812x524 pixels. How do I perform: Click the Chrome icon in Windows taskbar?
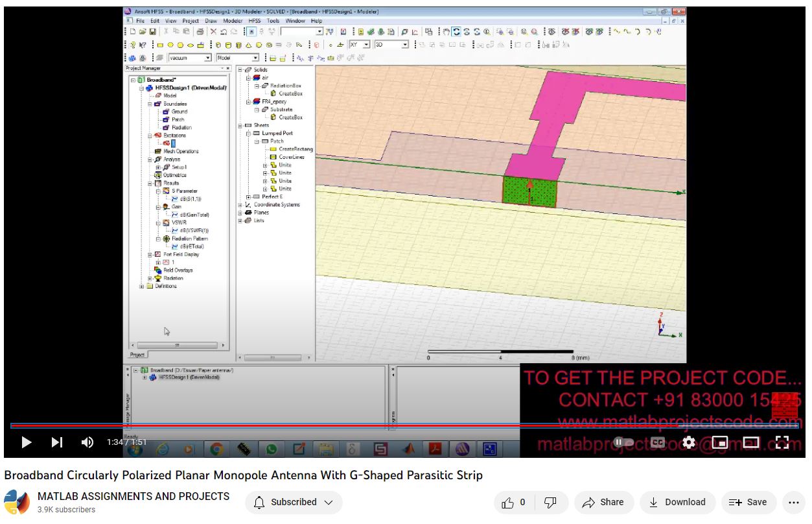[216, 448]
